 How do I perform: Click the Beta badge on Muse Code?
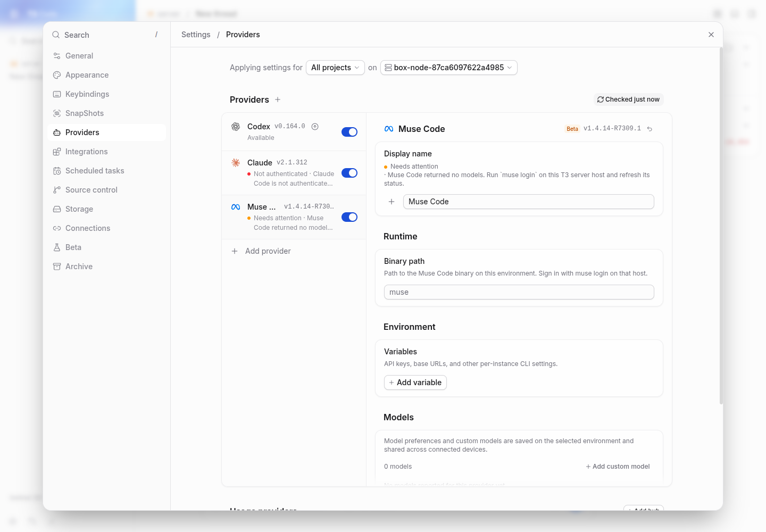(572, 129)
